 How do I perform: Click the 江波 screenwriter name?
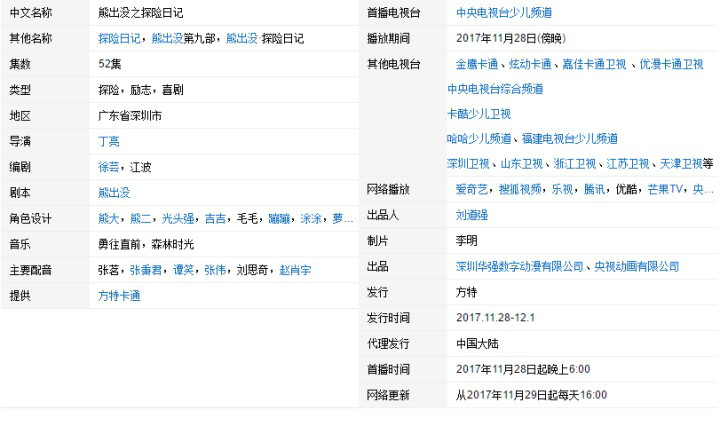(x=141, y=167)
